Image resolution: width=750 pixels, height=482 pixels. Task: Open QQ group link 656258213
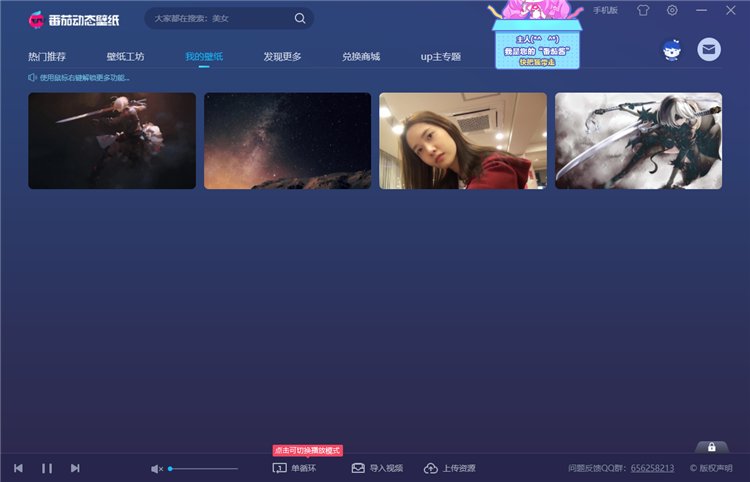point(652,468)
